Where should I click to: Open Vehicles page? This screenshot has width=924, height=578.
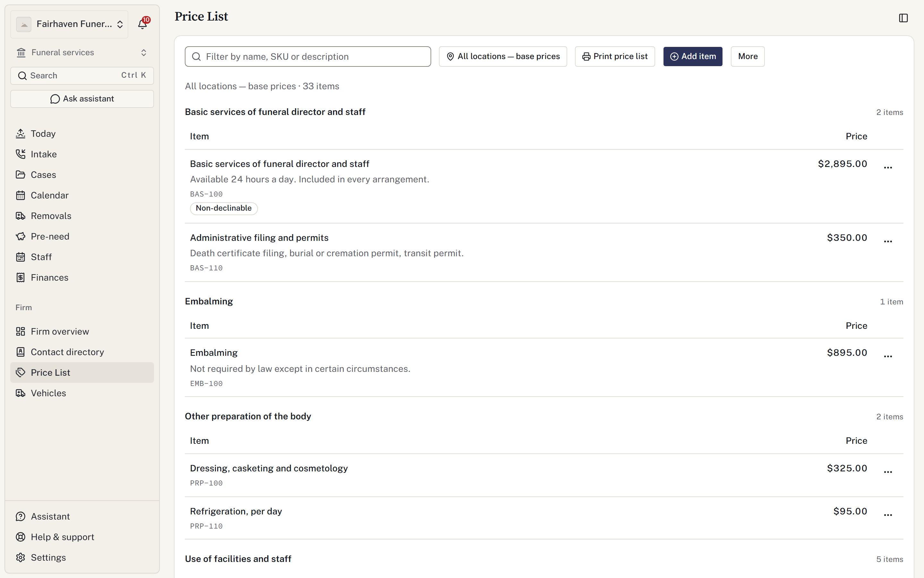(x=82, y=393)
